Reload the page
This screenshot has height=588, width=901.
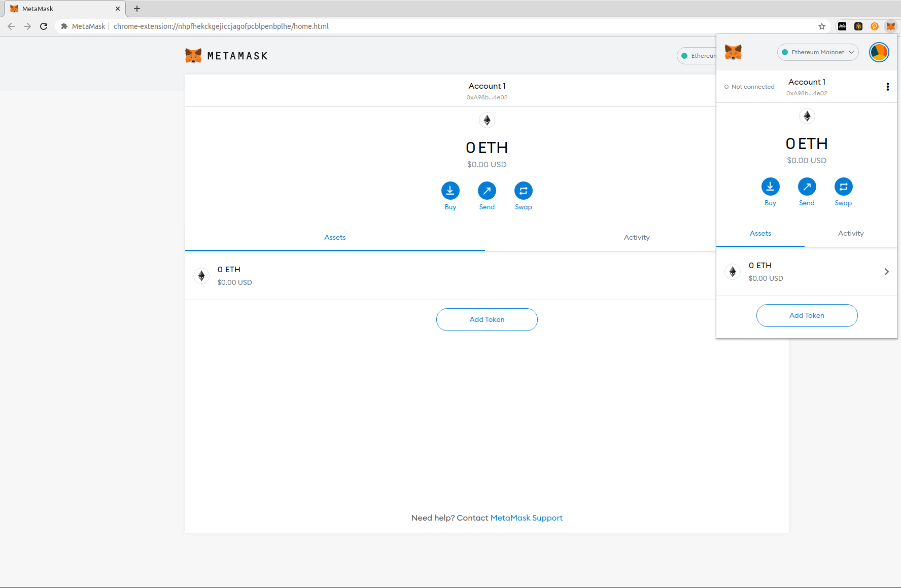[x=44, y=26]
